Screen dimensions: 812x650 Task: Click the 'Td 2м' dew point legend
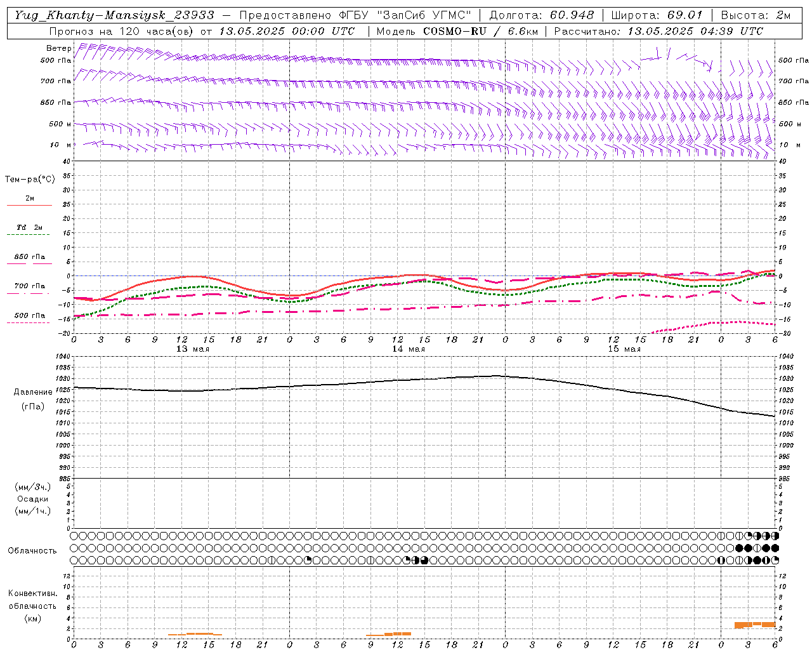click(x=29, y=227)
